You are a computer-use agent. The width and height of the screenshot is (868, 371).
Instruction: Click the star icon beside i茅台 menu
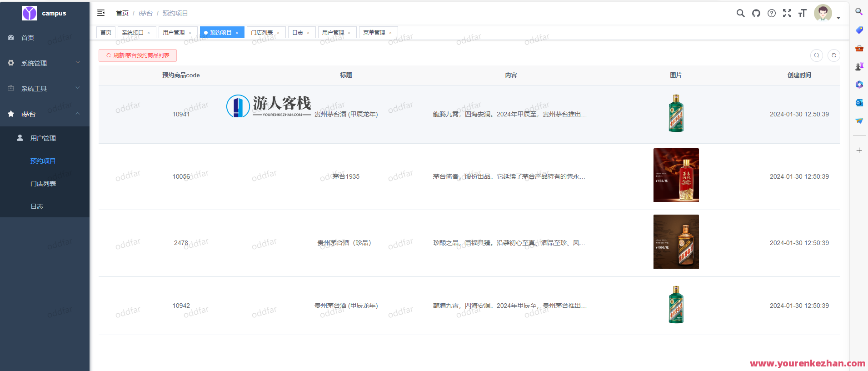(x=11, y=114)
